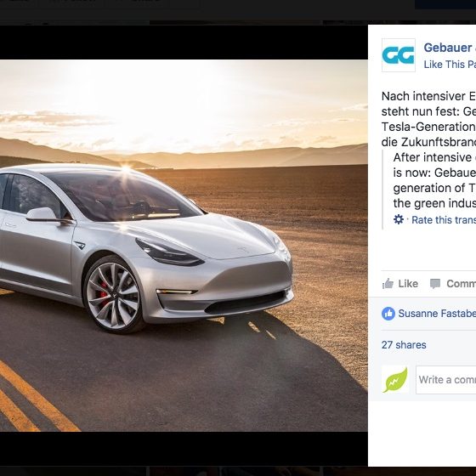
Task: Click the English translated post text
Action: click(434, 180)
